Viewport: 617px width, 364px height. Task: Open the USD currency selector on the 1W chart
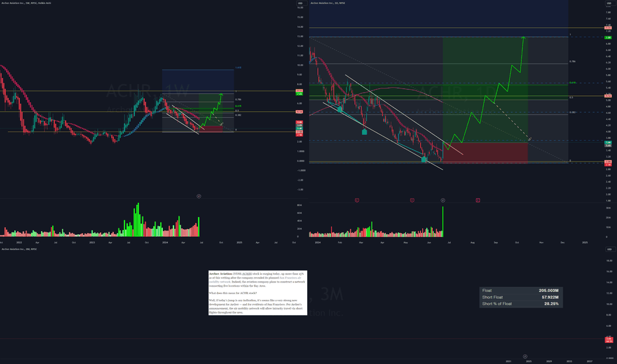pyautogui.click(x=301, y=3)
